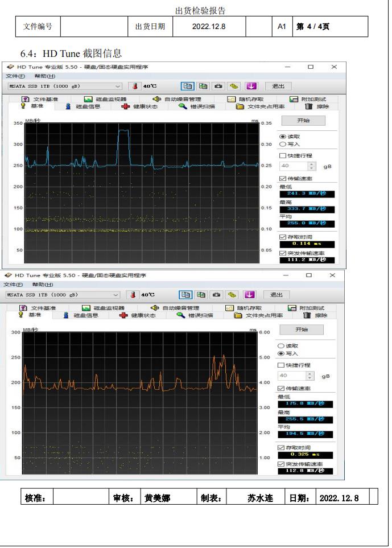Select 擦除 tab in upper window
392x548 pixels.
317,106
